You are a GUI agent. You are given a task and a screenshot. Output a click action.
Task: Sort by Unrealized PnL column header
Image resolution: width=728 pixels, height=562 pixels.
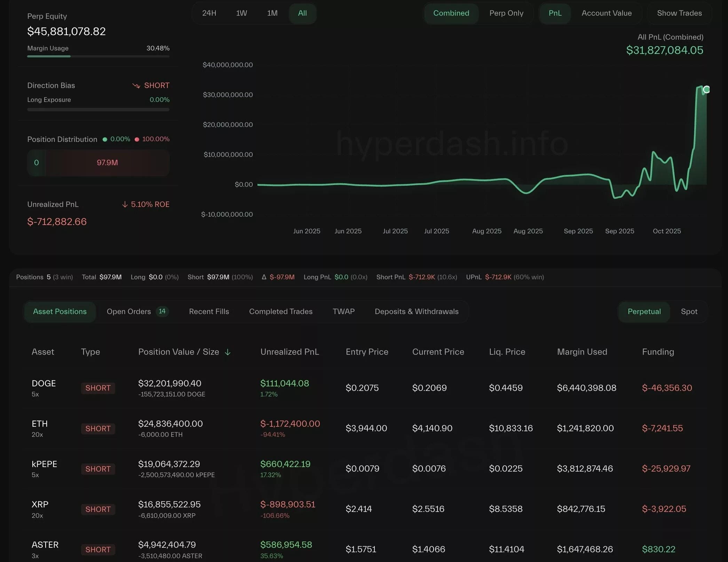click(x=290, y=352)
